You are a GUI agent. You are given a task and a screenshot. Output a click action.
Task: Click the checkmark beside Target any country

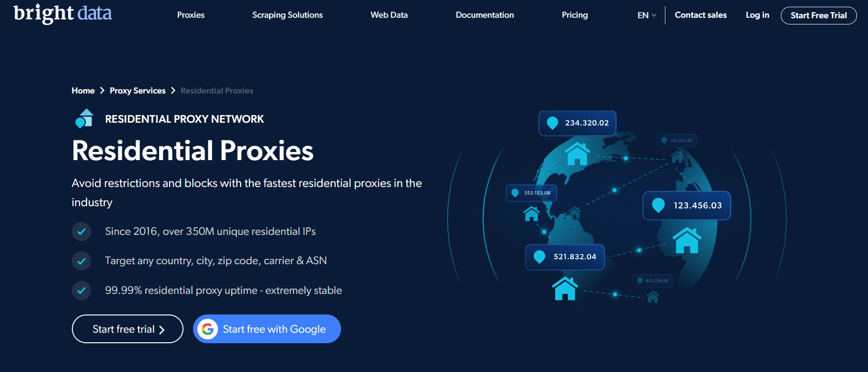pos(81,261)
